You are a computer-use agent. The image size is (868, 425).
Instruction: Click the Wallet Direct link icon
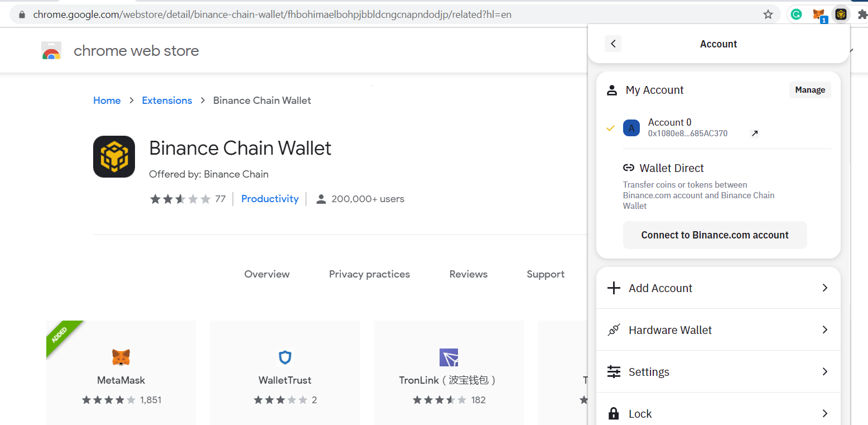pos(629,168)
